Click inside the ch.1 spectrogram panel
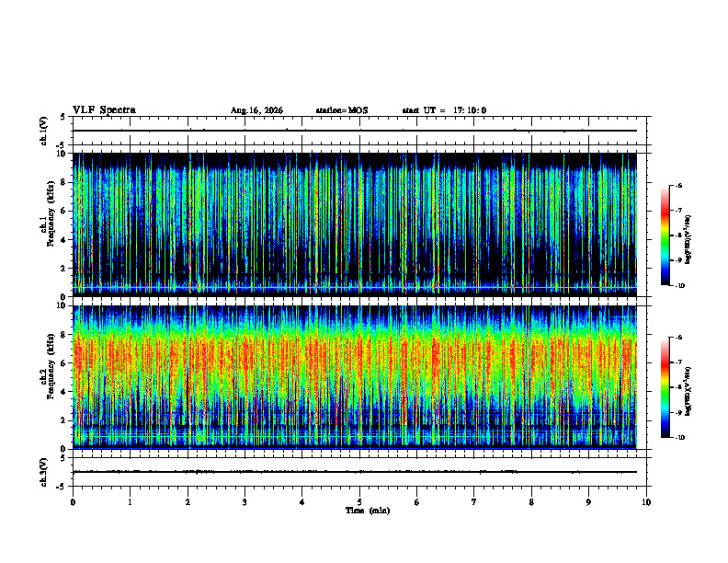This screenshot has height=563, width=728. [355, 224]
